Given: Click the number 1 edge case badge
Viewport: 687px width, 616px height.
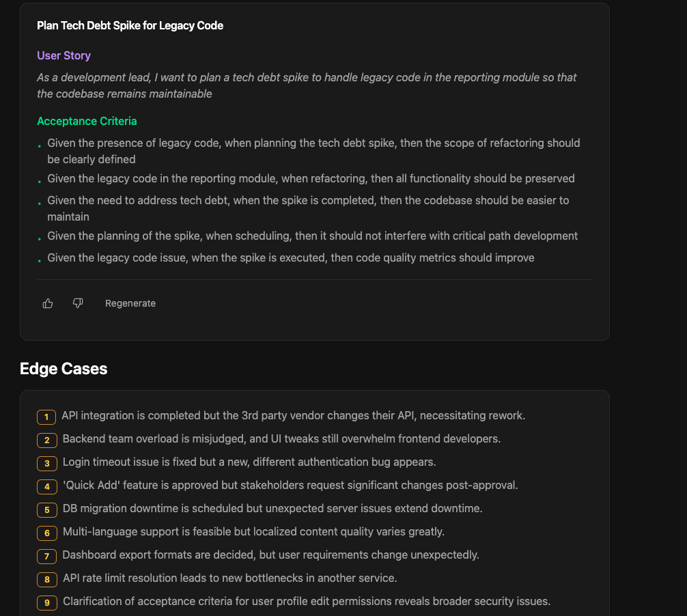Looking at the screenshot, I should pyautogui.click(x=46, y=417).
